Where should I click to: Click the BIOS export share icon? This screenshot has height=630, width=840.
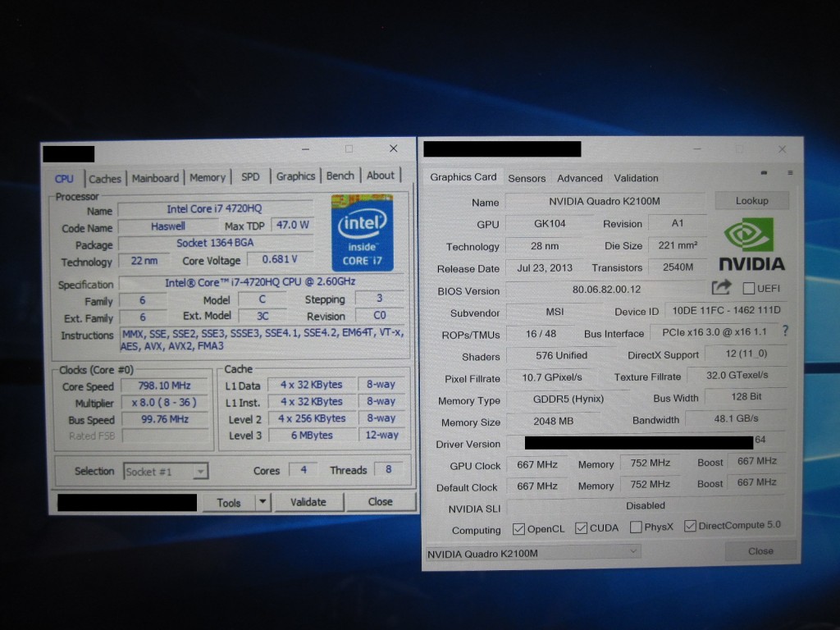click(x=721, y=288)
